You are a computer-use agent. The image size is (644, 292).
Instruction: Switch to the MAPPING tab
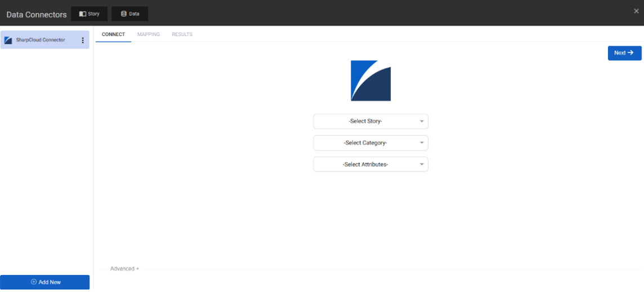[x=149, y=34]
